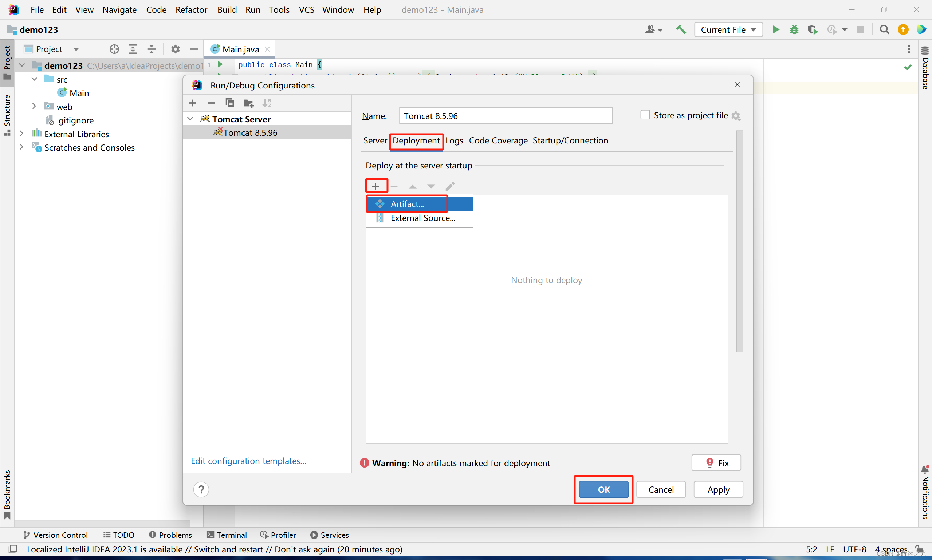
Task: Click the move configuration up arrow
Action: click(412, 186)
